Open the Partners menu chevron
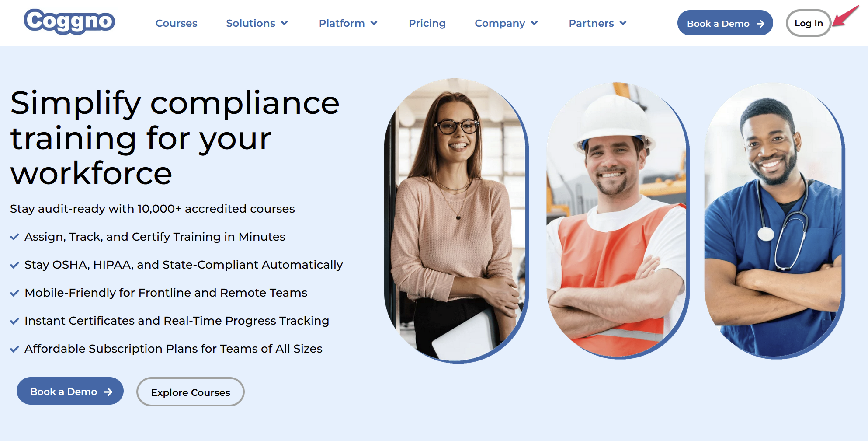The width and height of the screenshot is (868, 441). click(623, 23)
